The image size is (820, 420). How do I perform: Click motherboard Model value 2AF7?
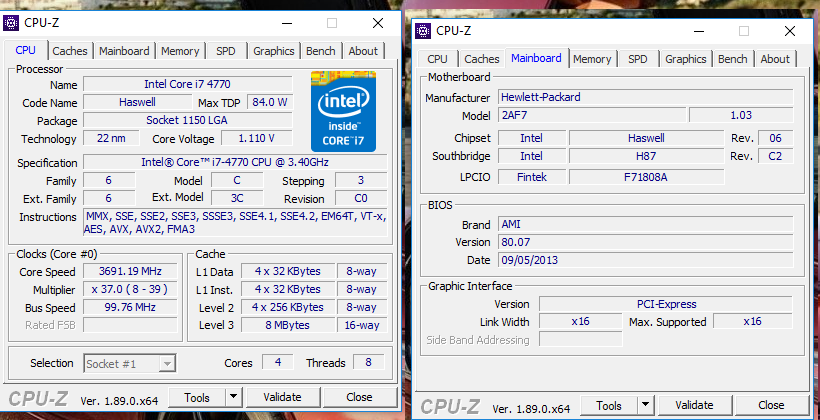(592, 115)
